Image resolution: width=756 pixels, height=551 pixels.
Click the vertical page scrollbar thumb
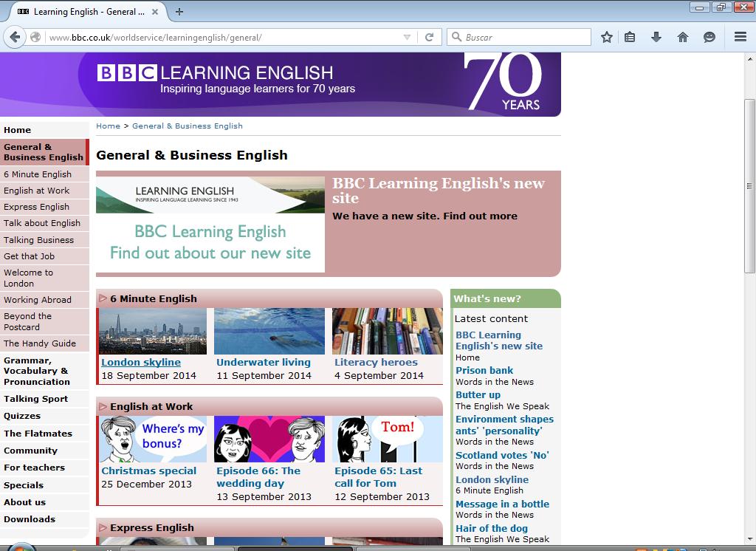point(749,185)
